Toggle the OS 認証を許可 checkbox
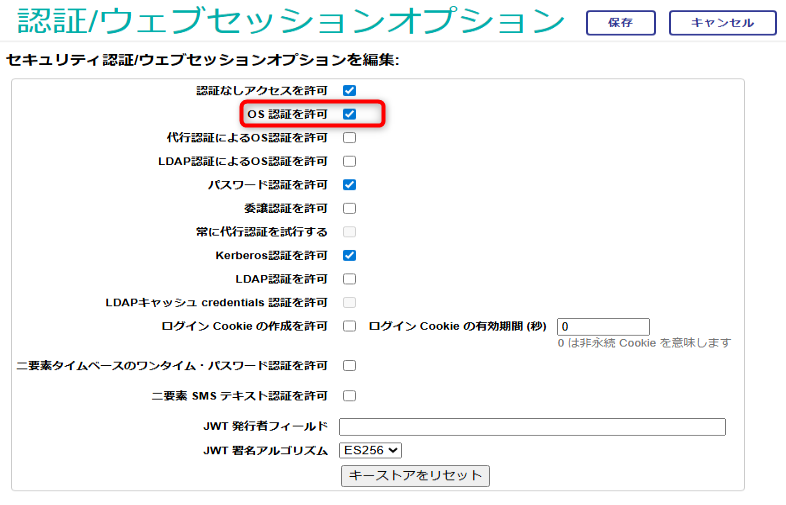Viewport: 786px width, 505px height. point(350,114)
